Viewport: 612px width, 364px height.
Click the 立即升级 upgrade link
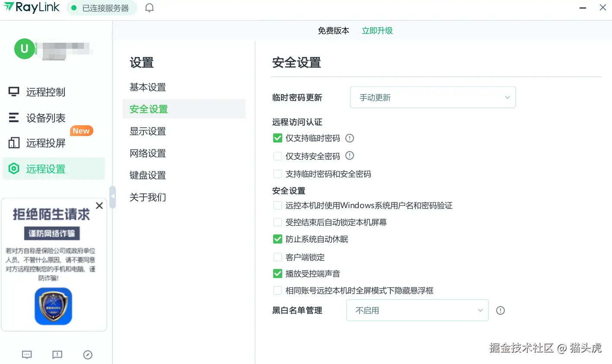(377, 31)
